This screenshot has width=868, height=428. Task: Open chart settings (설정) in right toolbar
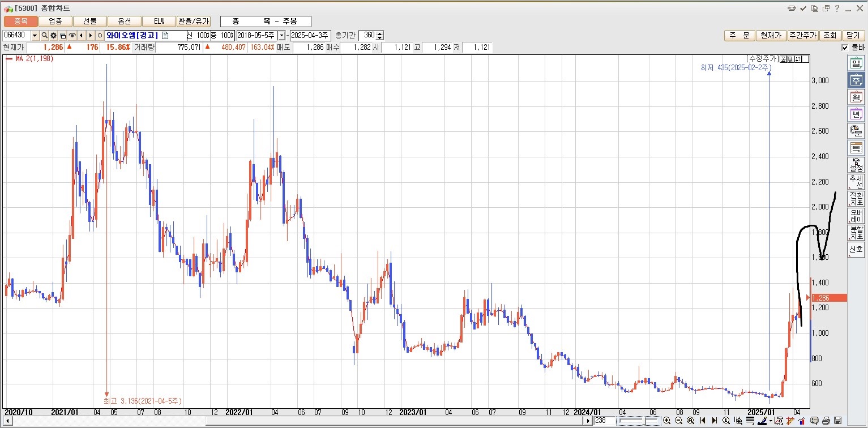pyautogui.click(x=856, y=165)
